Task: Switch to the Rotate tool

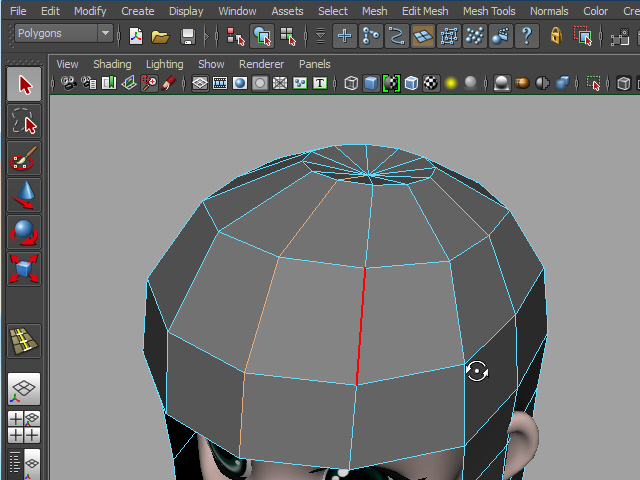Action: (x=24, y=232)
